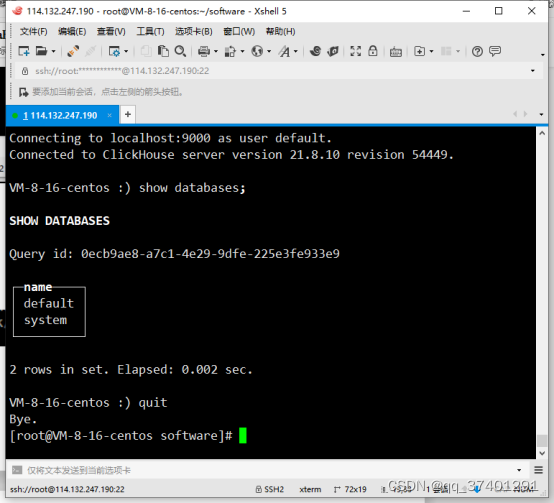Click the New Session icon
Viewport: 554px width, 503px height.
click(x=24, y=51)
